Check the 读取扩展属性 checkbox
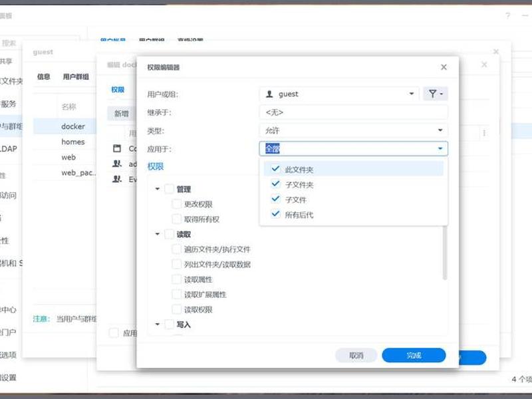The image size is (532, 399). pyautogui.click(x=176, y=295)
